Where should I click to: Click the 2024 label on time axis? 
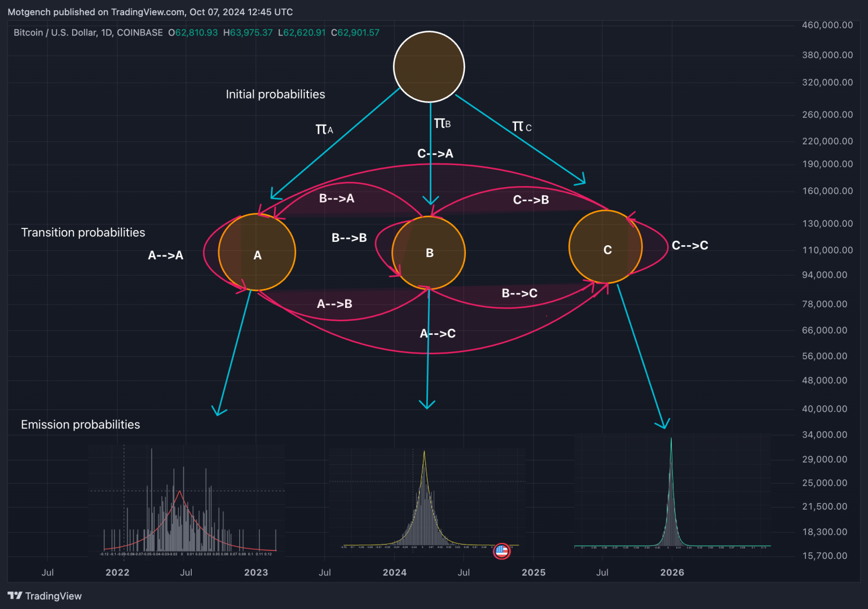[394, 572]
